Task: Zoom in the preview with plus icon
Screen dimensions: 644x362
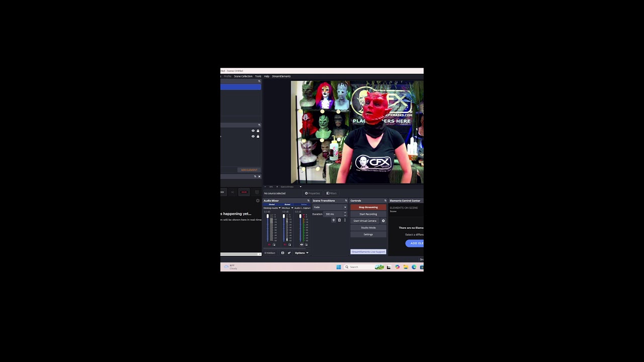Action: click(277, 187)
